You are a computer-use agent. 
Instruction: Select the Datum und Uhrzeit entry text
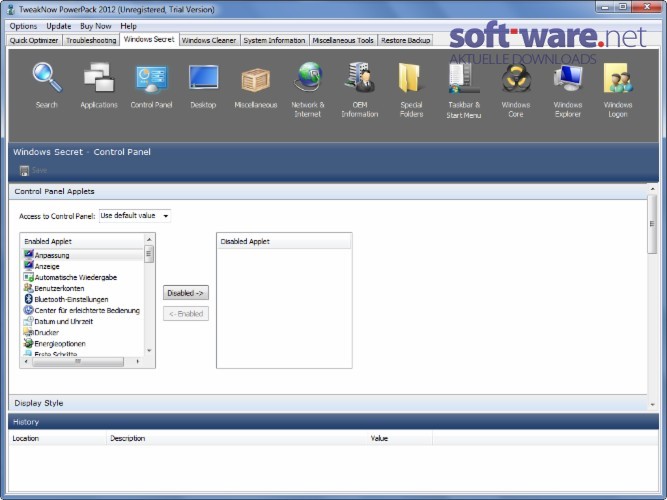63,321
